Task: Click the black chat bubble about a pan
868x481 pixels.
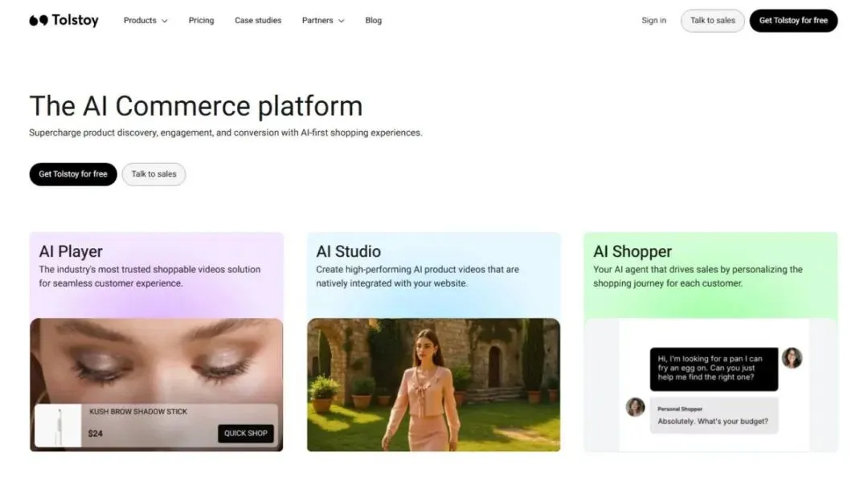Action: point(714,369)
